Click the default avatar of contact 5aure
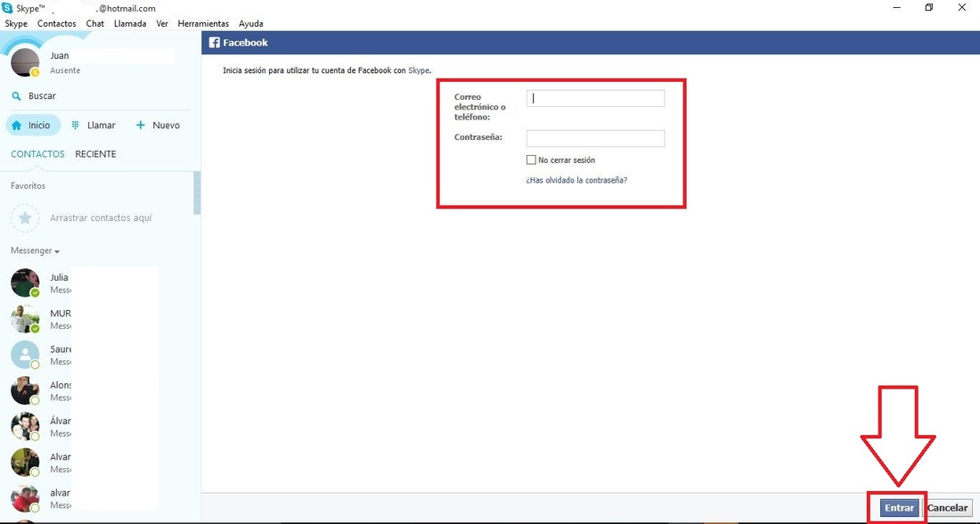980x524 pixels. (25, 356)
